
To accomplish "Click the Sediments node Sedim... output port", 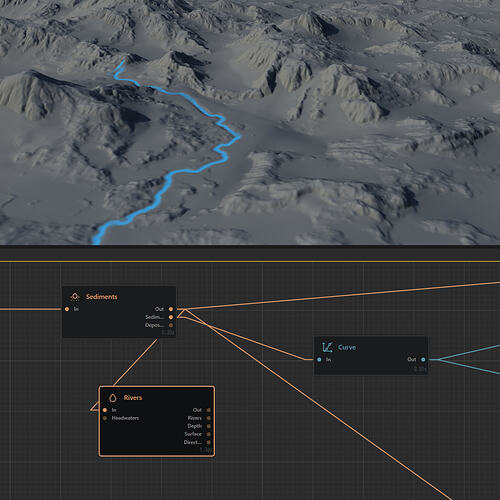I will click(x=171, y=317).
